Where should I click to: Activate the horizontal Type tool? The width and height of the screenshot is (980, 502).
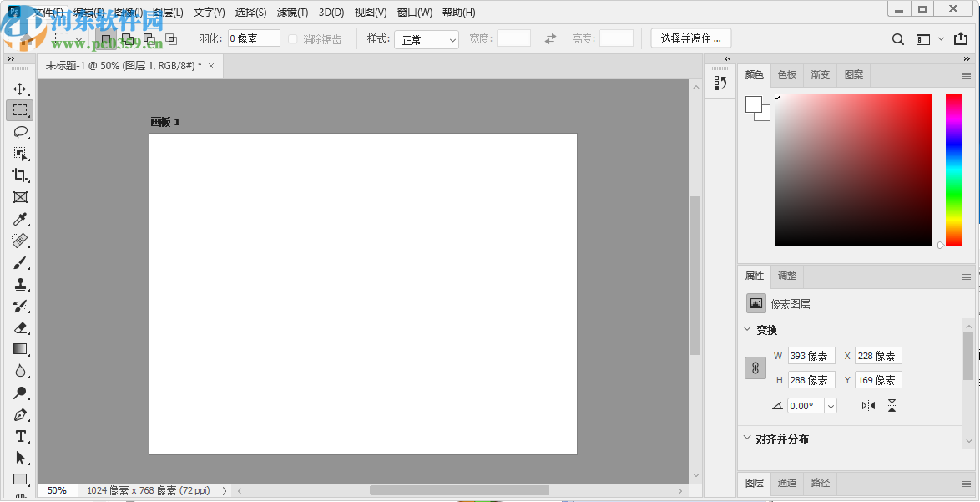pos(20,436)
